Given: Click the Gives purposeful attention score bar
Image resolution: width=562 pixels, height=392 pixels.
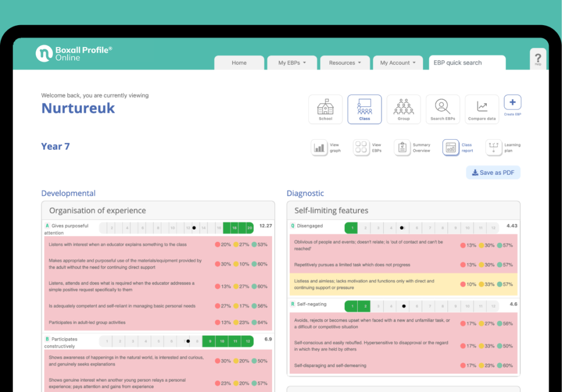Looking at the screenshot, I should pos(176,228).
